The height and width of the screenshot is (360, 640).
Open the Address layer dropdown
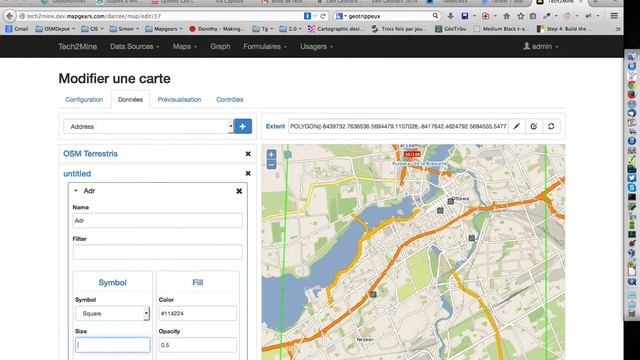(x=148, y=127)
